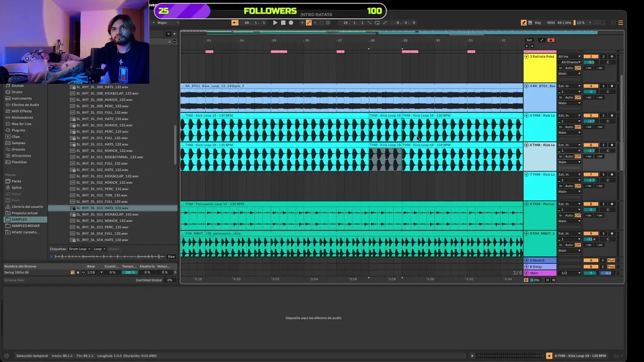
Task: Click the MIDI mapping mode button
Action: point(551,23)
